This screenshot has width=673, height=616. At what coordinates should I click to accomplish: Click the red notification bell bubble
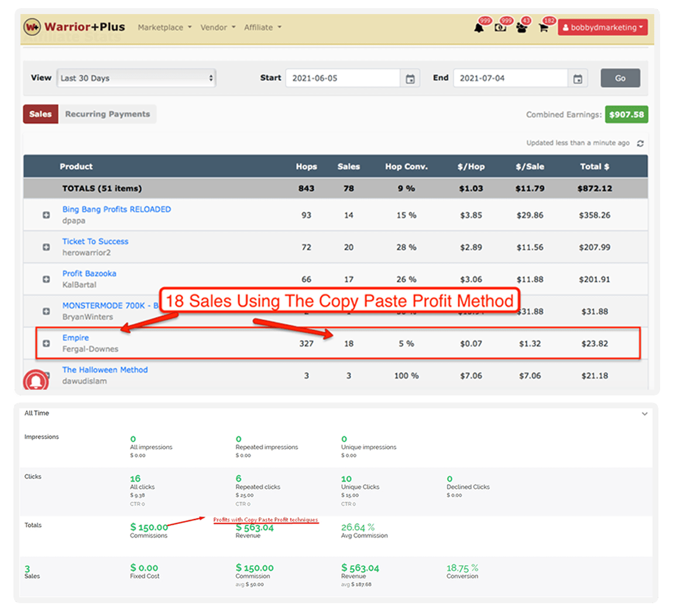coord(36,380)
